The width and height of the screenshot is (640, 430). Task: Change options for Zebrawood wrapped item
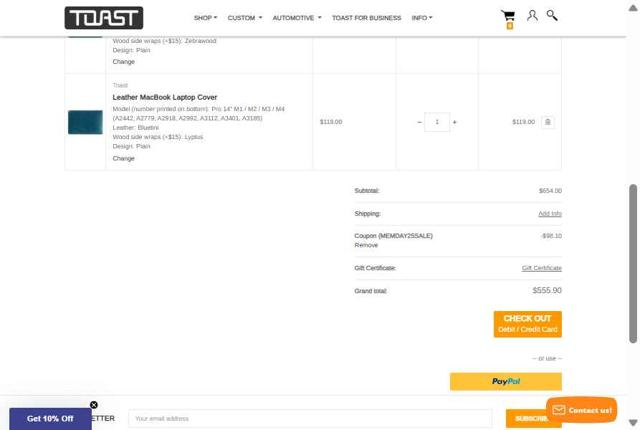coord(124,62)
